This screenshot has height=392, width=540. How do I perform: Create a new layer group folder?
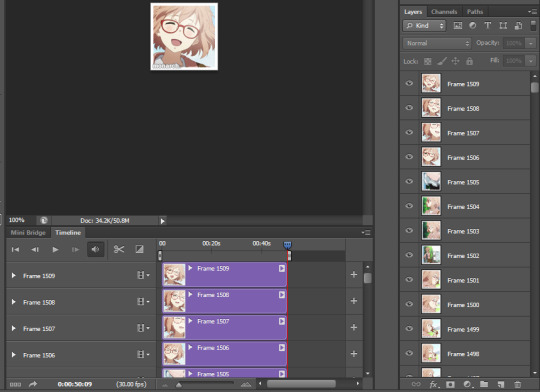(x=484, y=384)
